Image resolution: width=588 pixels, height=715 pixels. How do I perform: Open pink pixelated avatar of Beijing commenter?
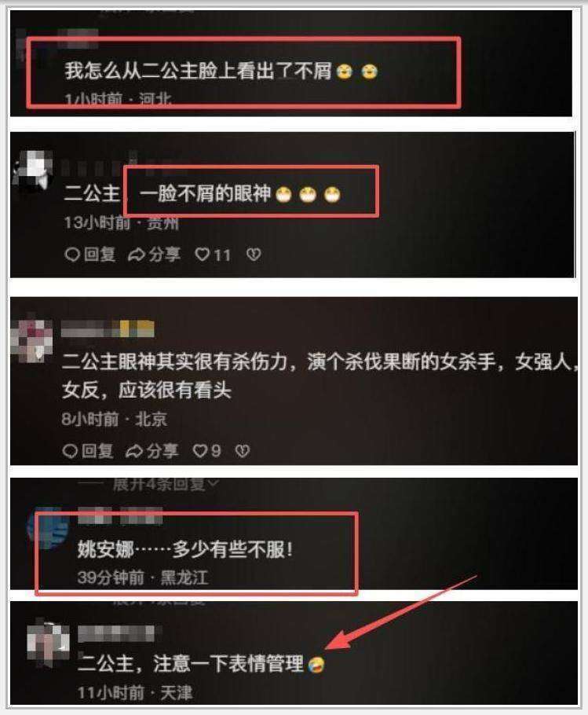pyautogui.click(x=32, y=339)
